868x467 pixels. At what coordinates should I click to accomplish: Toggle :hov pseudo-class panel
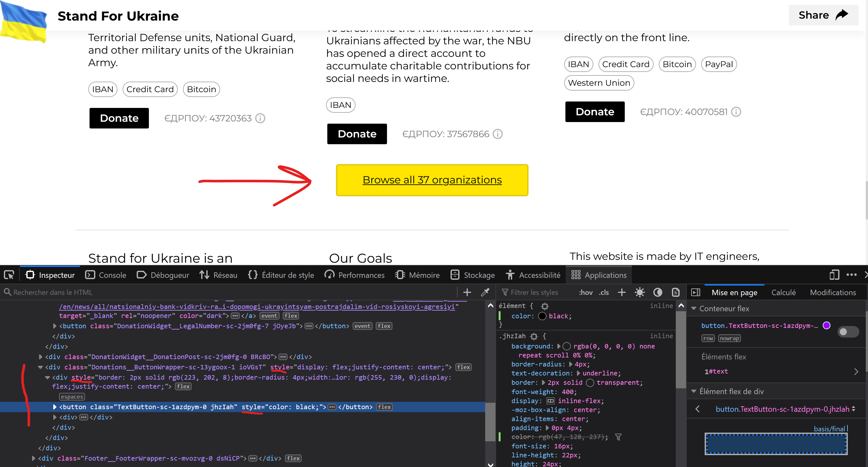click(x=586, y=292)
